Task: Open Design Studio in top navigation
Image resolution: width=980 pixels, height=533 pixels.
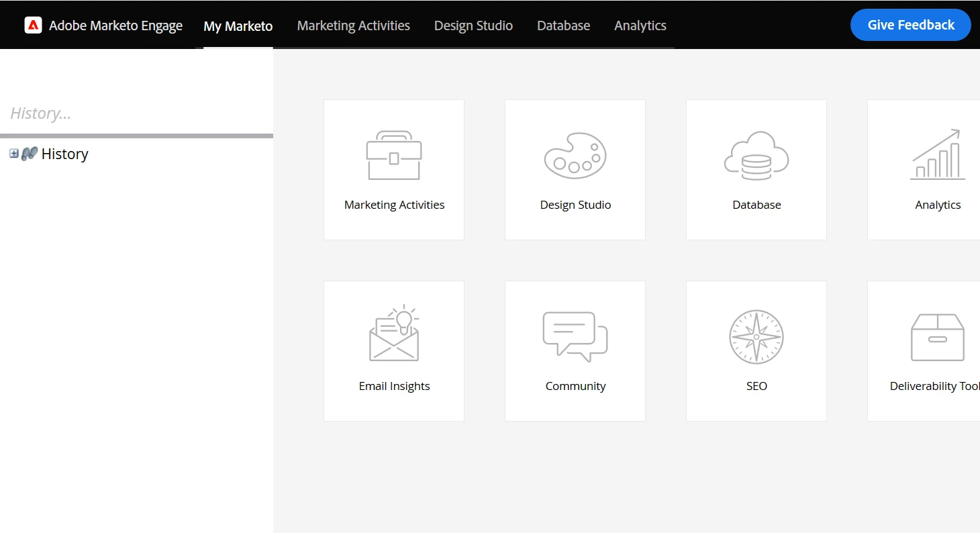Action: [473, 26]
